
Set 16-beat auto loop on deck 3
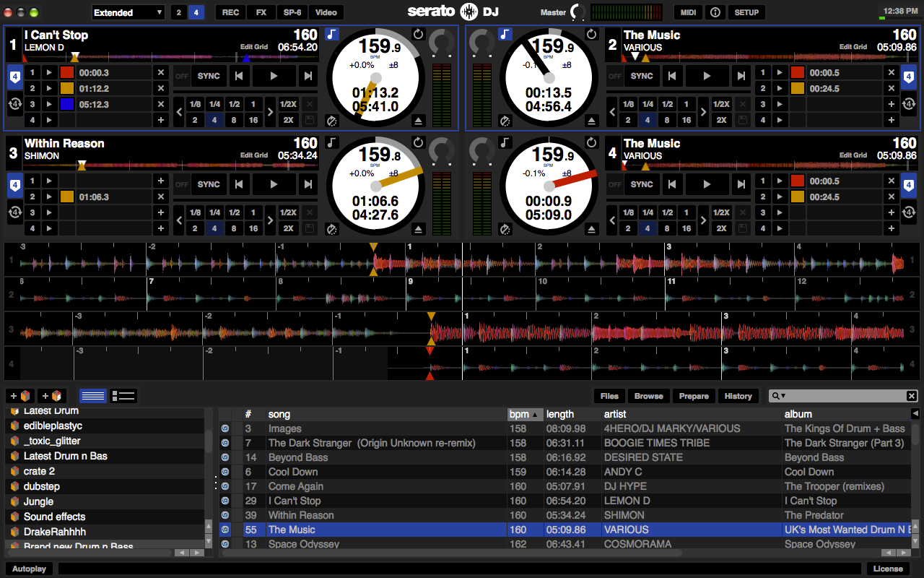[x=253, y=228]
